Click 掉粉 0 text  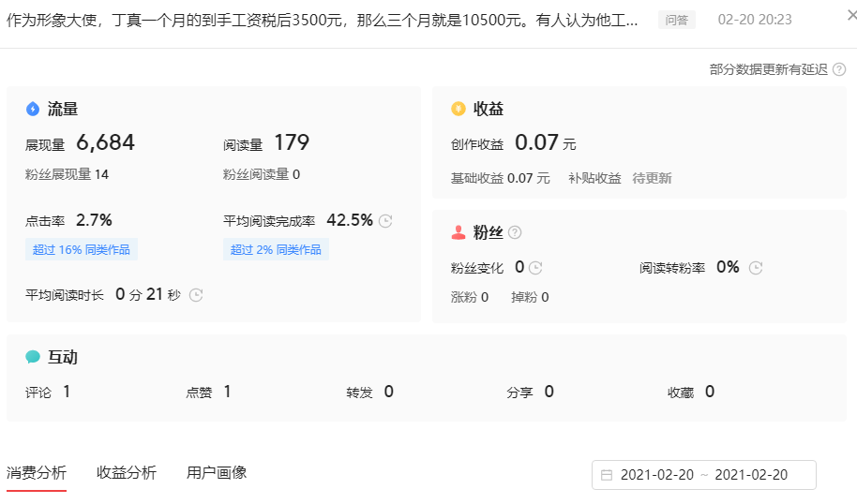pyautogui.click(x=530, y=297)
